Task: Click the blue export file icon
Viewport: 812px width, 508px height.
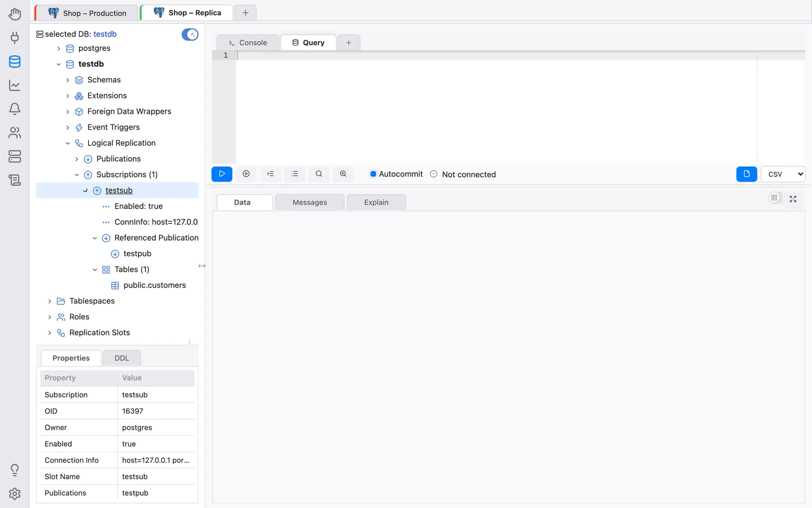Action: point(747,174)
